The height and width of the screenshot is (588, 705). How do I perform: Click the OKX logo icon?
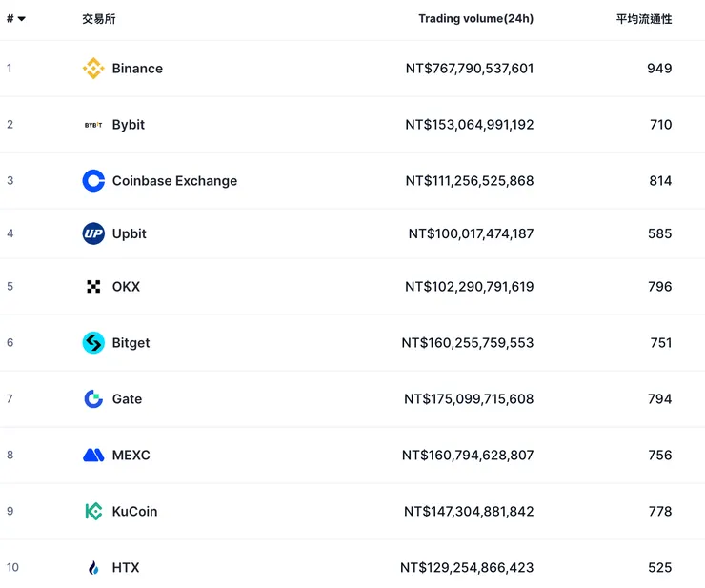pos(93,287)
